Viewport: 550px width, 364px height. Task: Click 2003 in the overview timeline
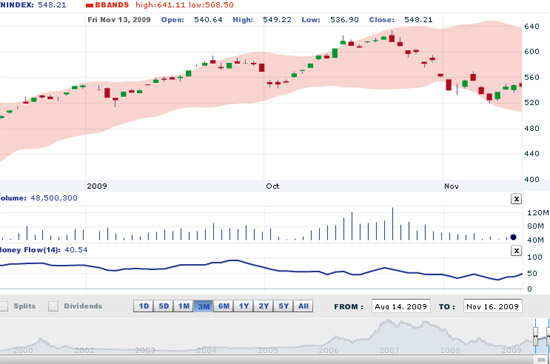pyautogui.click(x=145, y=350)
